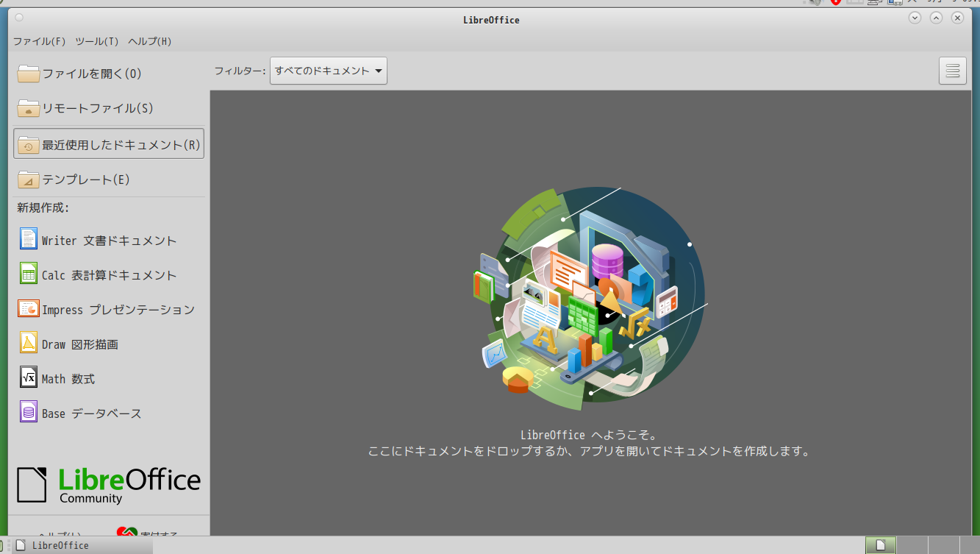
Task: Open the hamburger actions menu at top right
Action: 952,71
